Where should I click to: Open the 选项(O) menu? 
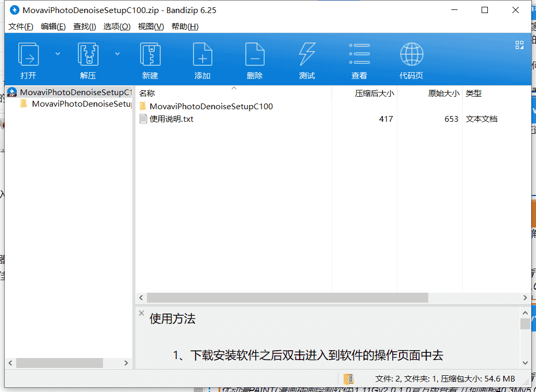(117, 27)
